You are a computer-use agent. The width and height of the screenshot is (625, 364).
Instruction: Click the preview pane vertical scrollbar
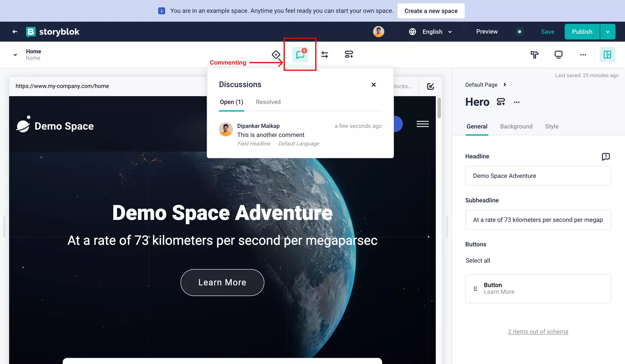(439, 108)
